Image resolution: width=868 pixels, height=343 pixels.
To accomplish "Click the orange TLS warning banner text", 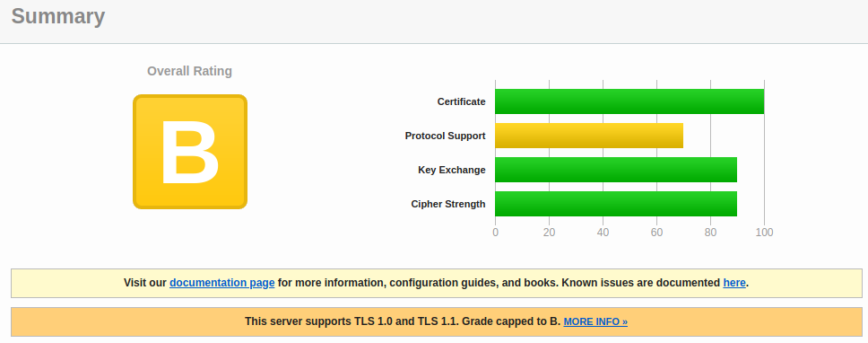I will (x=403, y=321).
